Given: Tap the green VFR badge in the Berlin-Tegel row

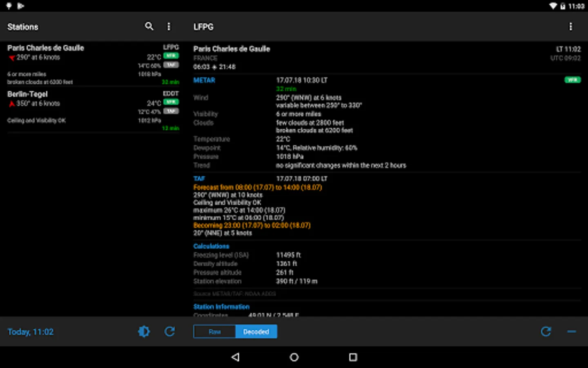Looking at the screenshot, I should 171,102.
